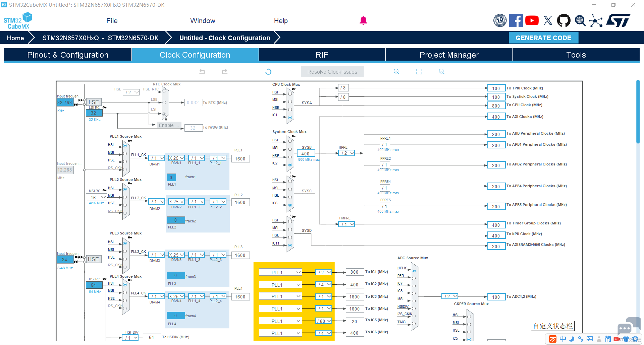Open the IC1 PLL1 source dropdown
This screenshot has height=345, width=644.
280,272
